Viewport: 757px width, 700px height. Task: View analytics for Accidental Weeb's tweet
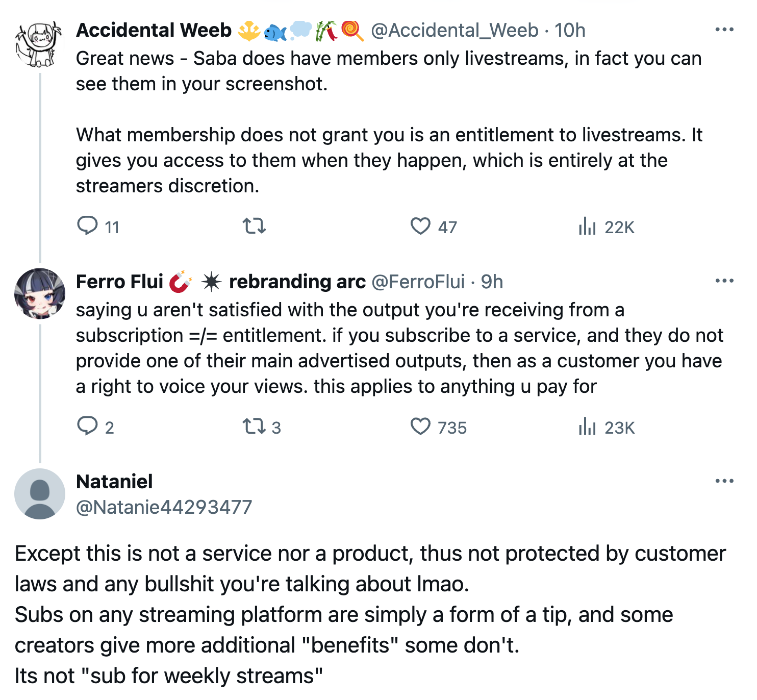tap(587, 226)
